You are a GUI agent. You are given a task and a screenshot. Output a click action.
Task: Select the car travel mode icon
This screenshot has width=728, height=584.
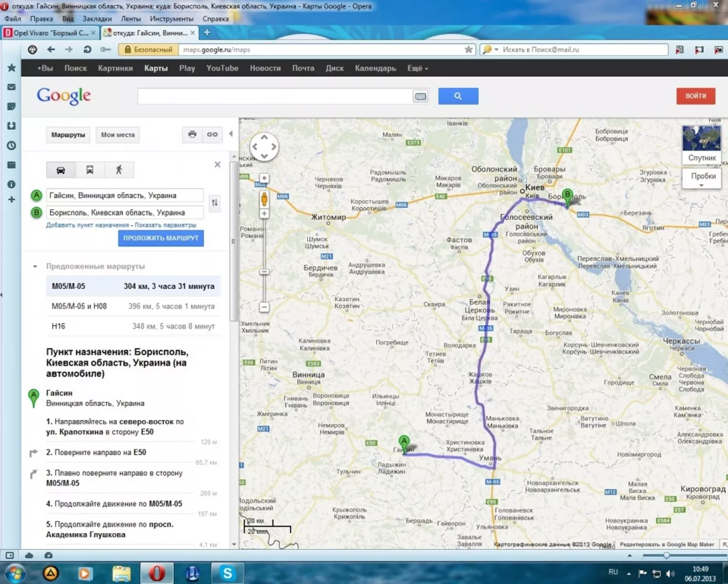coord(61,170)
